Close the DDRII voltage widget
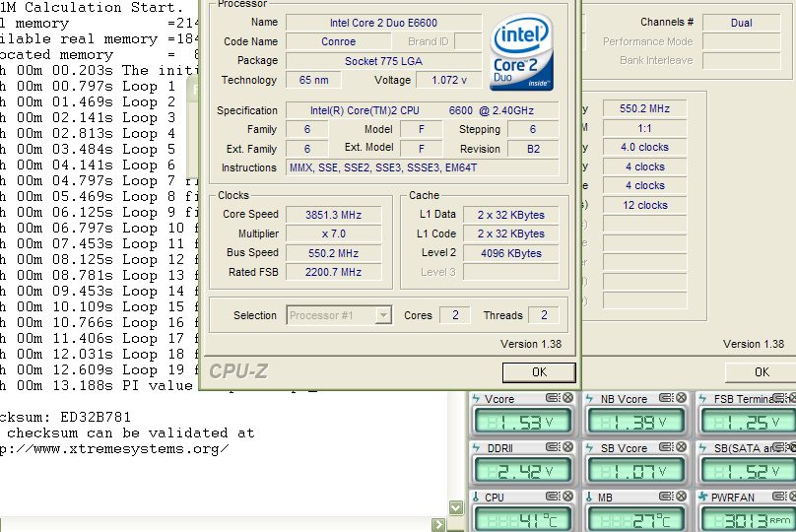Viewport: 796px width, 532px height. [568, 447]
